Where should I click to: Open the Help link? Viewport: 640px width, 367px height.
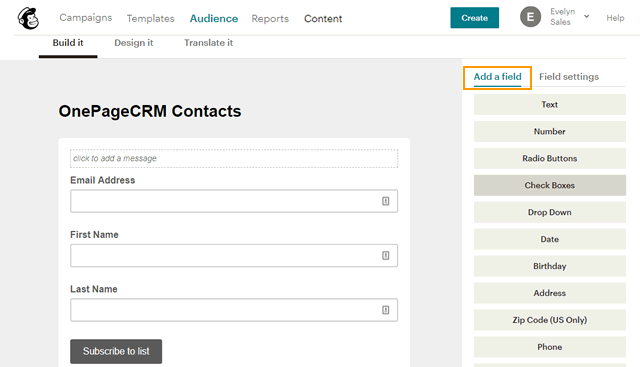click(615, 18)
